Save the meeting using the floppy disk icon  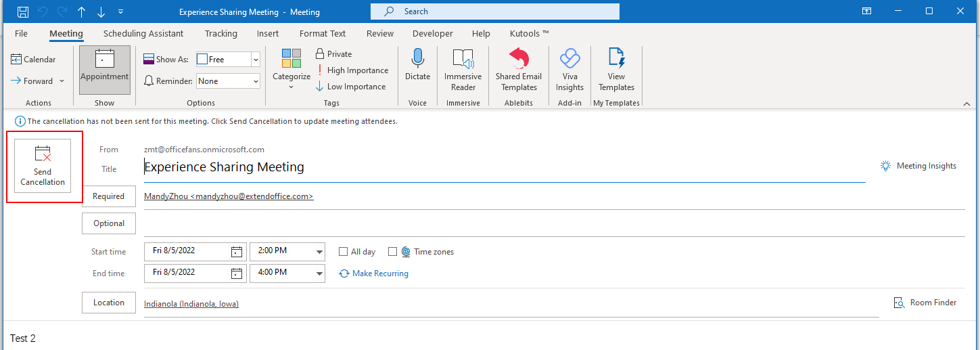click(23, 12)
